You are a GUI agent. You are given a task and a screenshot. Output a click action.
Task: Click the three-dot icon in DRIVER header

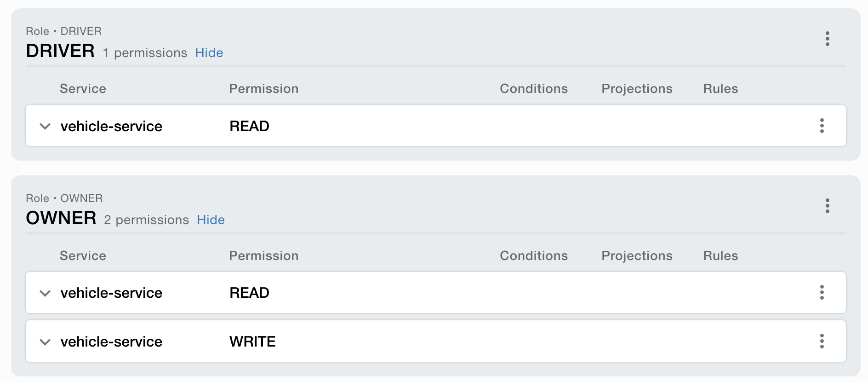[x=827, y=39]
